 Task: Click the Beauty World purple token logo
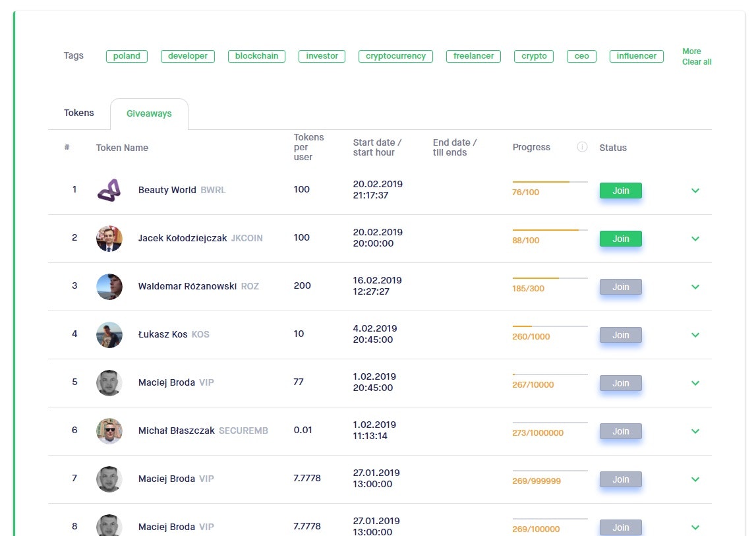click(x=109, y=191)
